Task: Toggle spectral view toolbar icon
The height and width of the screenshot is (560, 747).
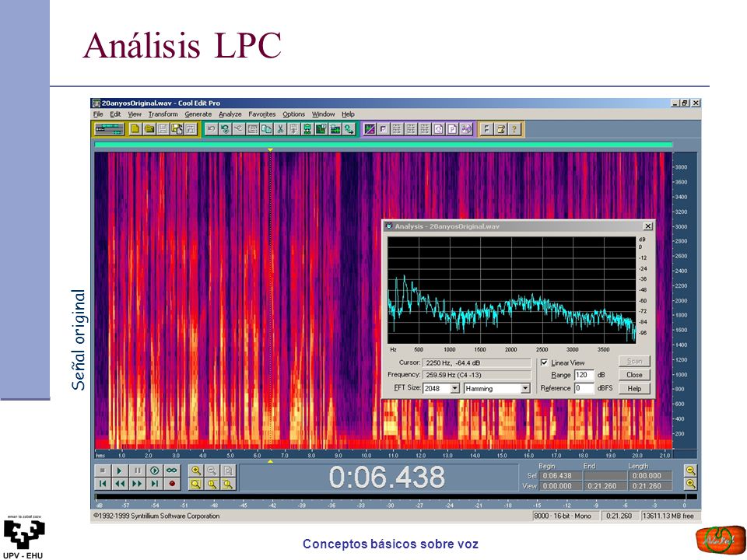Action: pos(369,129)
